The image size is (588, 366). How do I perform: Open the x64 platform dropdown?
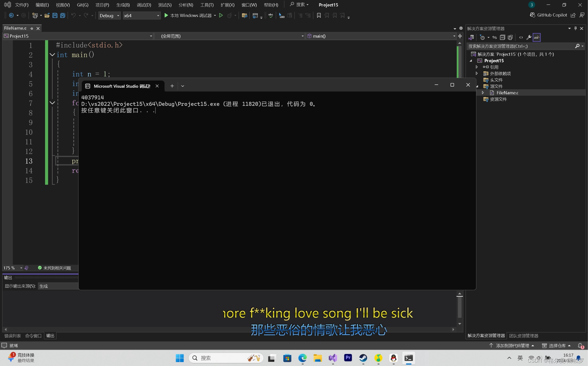pos(141,15)
